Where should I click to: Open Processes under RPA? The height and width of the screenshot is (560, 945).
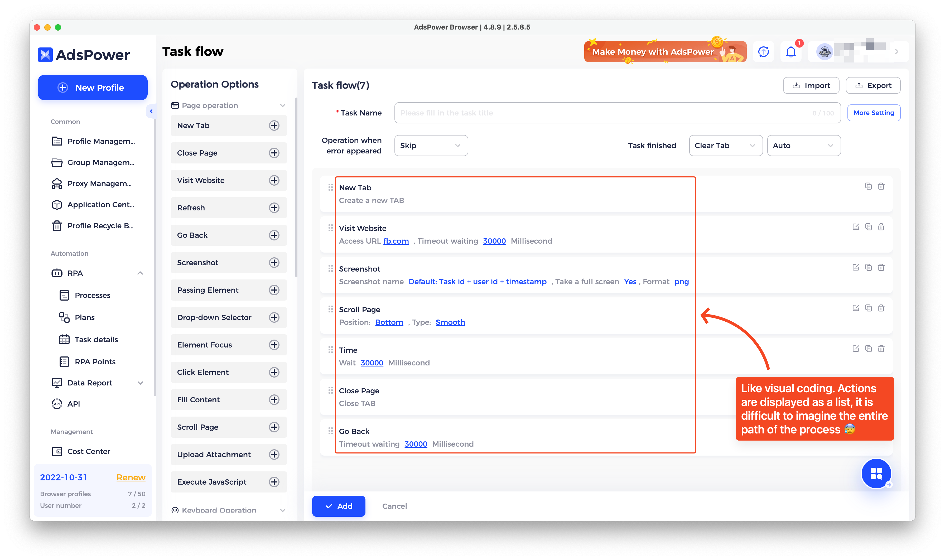(x=85, y=296)
